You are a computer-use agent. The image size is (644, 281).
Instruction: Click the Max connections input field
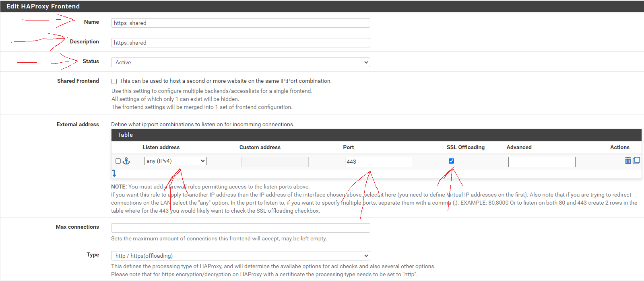coord(241,228)
